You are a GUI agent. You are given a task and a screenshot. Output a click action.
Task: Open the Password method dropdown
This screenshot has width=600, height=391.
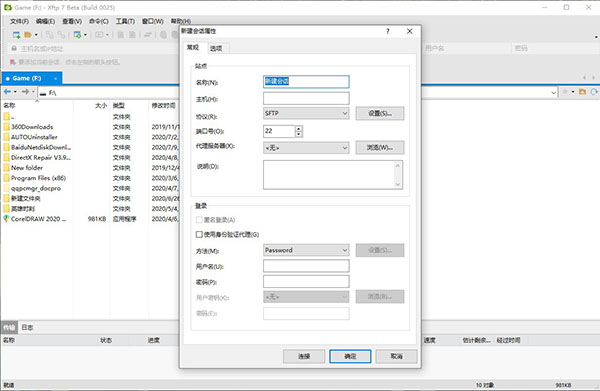coord(306,250)
